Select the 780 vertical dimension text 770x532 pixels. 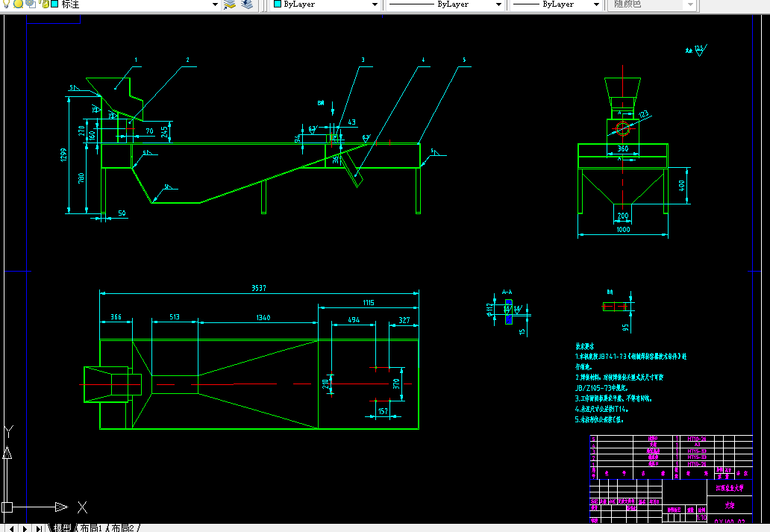[x=81, y=178]
